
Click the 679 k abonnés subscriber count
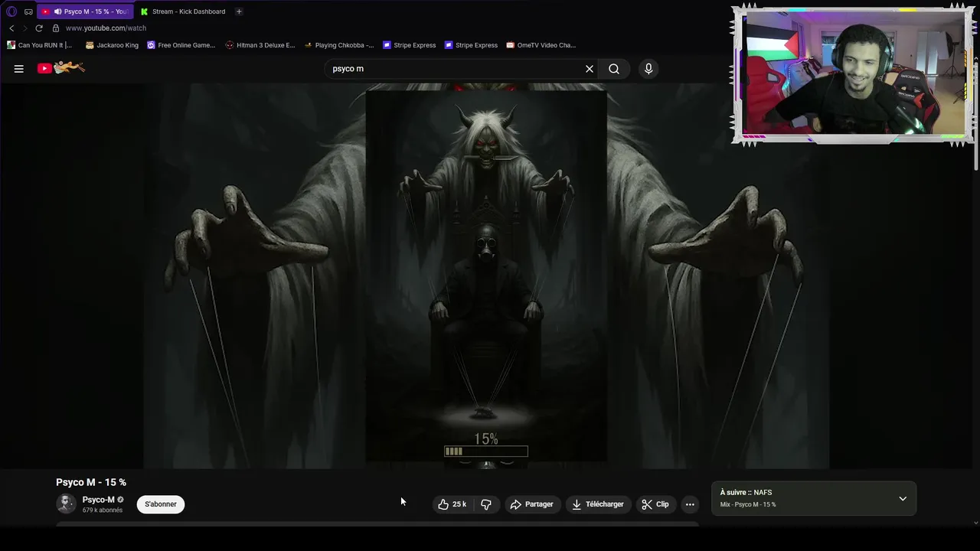(103, 510)
